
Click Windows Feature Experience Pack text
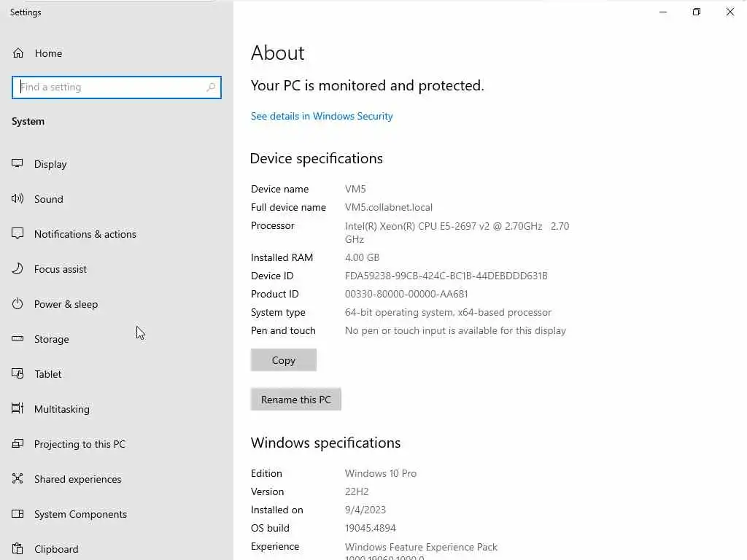421,547
